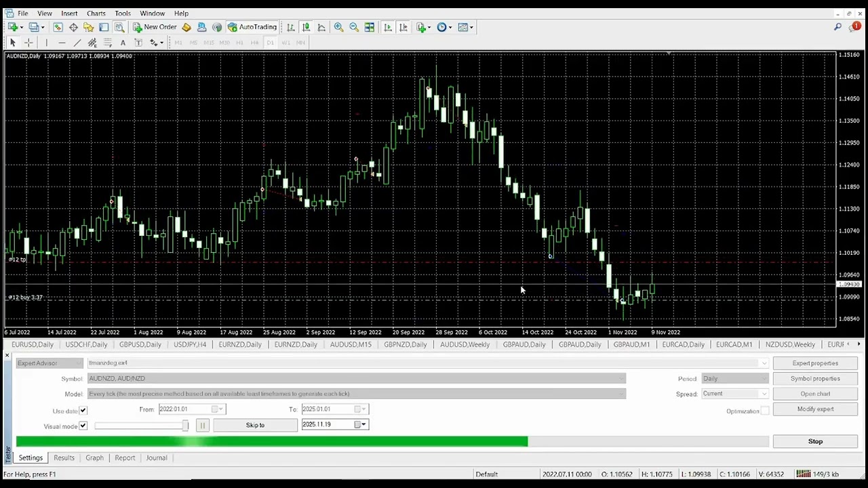The image size is (868, 488).
Task: Switch chart to line chart icon
Action: [x=321, y=27]
